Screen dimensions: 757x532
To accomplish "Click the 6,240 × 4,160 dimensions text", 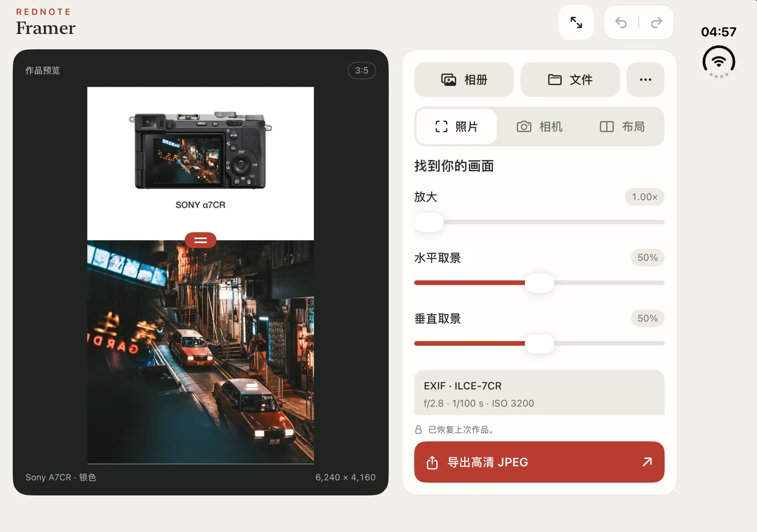I will tap(346, 478).
